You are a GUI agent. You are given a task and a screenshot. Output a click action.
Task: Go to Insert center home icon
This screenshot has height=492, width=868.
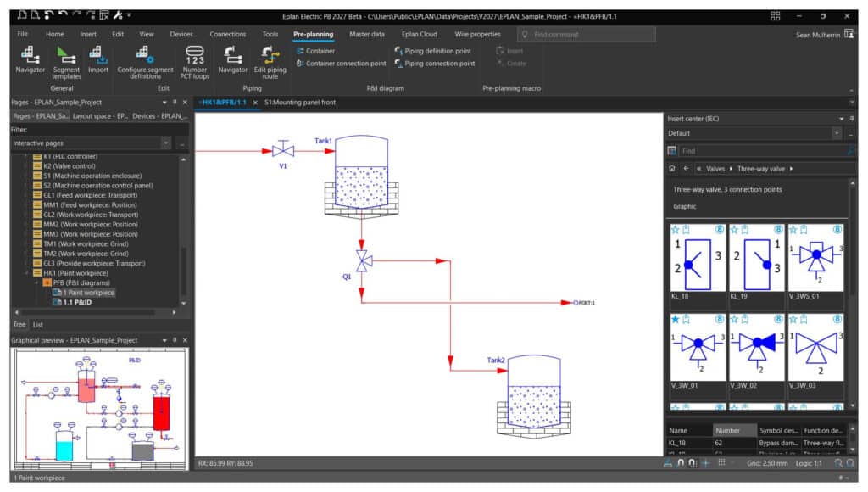672,169
